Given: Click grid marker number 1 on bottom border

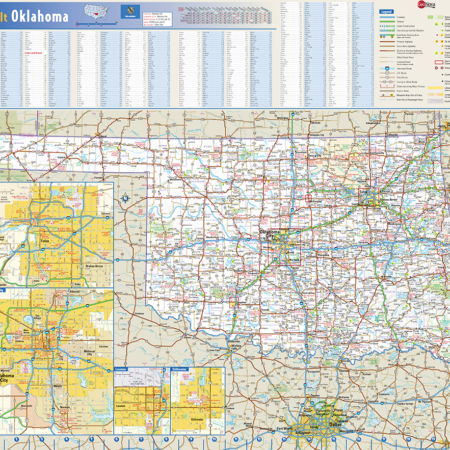Looking at the screenshot, I should (16, 440).
